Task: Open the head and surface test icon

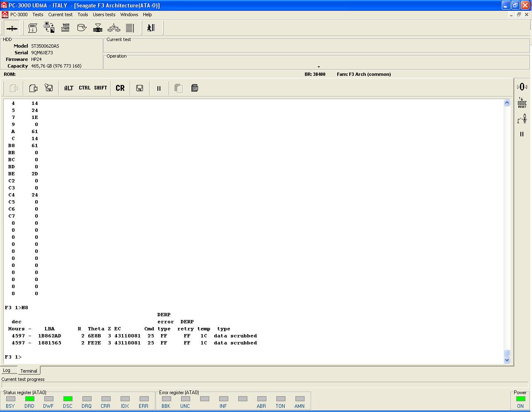Action: point(98,28)
